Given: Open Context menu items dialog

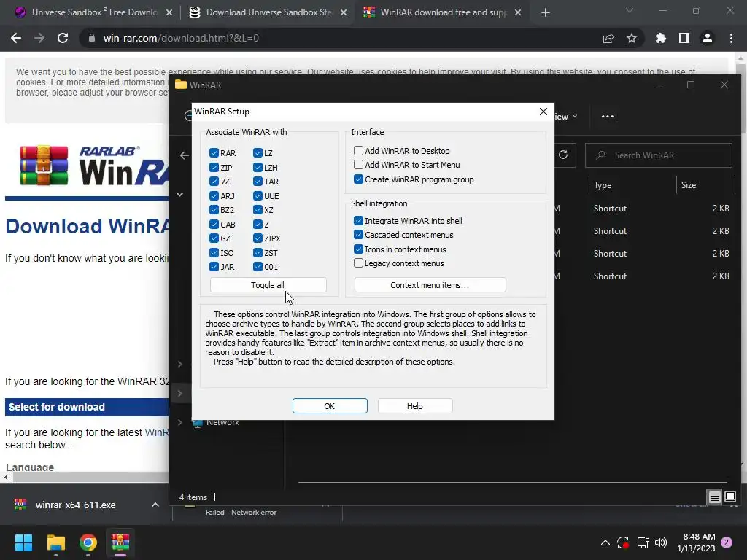Looking at the screenshot, I should pyautogui.click(x=430, y=285).
